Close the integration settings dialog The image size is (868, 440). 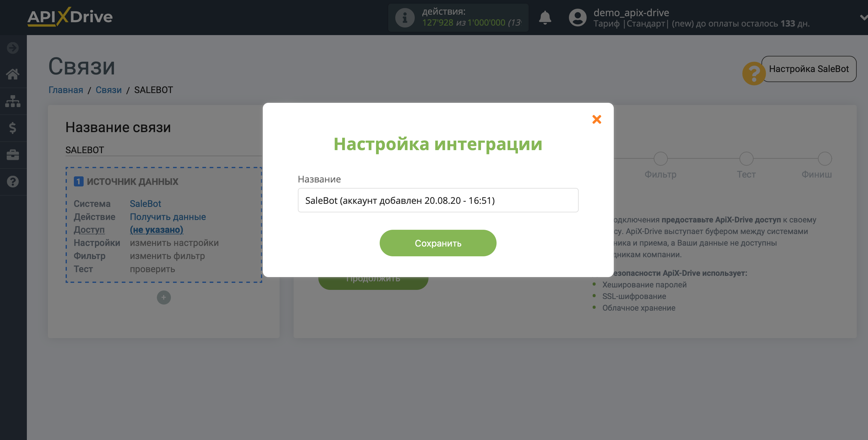[x=596, y=119]
